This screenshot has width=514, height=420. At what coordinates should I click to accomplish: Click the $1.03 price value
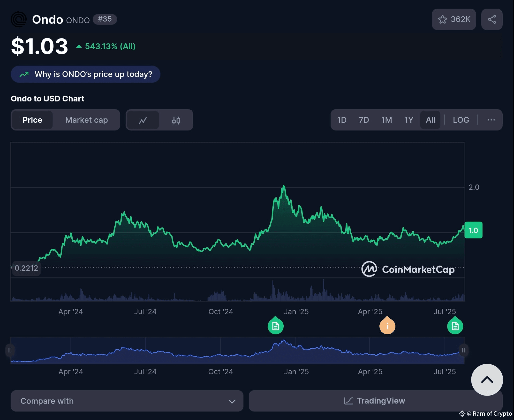point(39,46)
